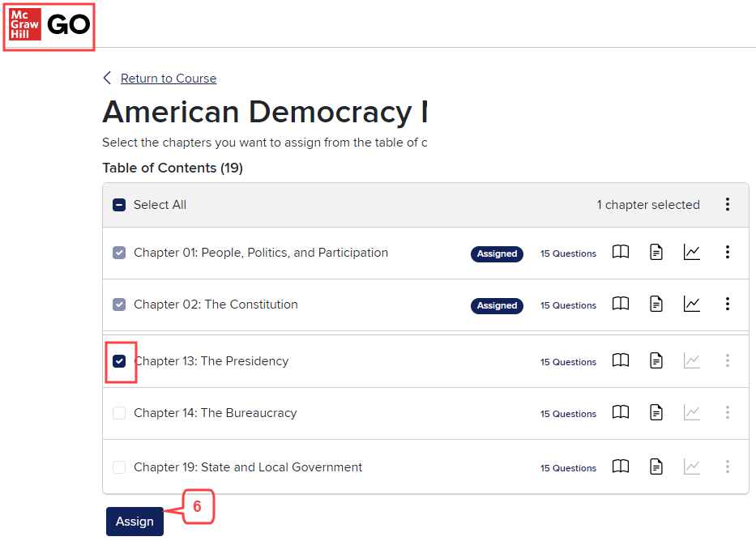This screenshot has height=541, width=756.
Task: Open document icon for Chapter 14 Bureaucracy
Action: [656, 412]
